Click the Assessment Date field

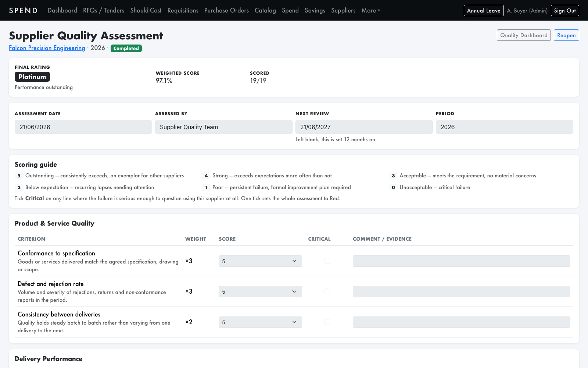(83, 127)
